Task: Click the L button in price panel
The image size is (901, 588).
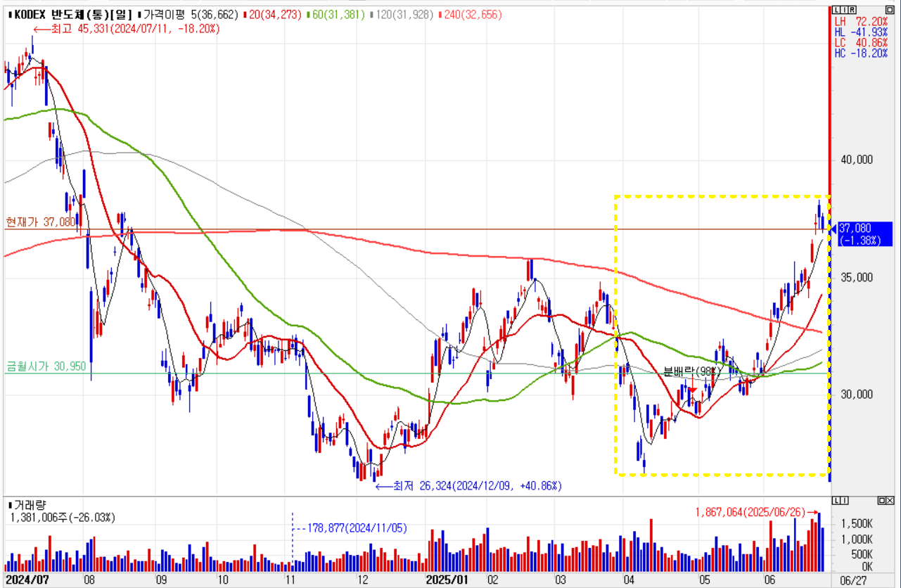Action: tap(835, 10)
